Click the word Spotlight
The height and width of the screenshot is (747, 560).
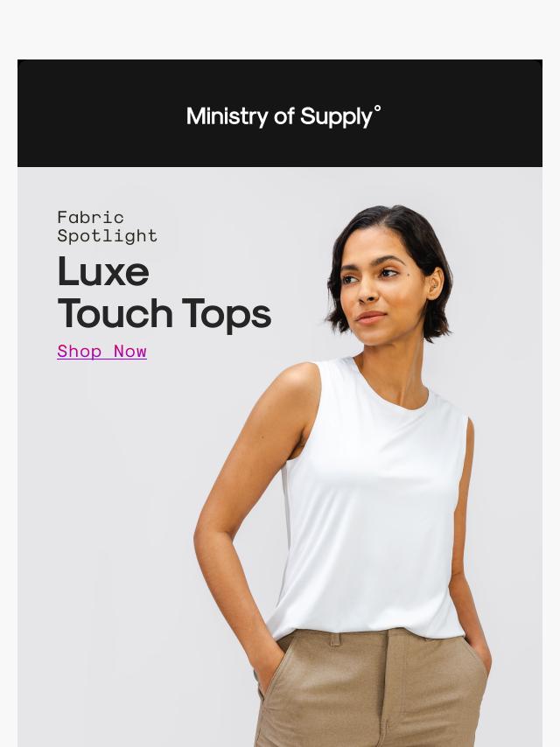click(x=107, y=236)
